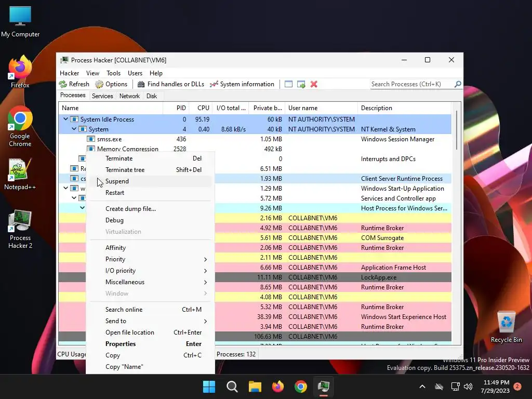Viewport: 532px width, 399px height.
Task: Open Google Chrome desktop shortcut
Action: pyautogui.click(x=20, y=127)
